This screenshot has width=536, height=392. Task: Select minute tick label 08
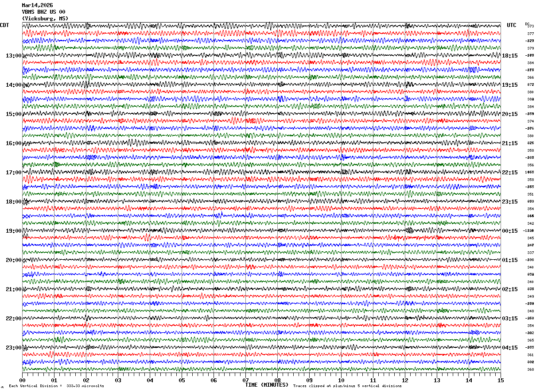click(x=277, y=380)
